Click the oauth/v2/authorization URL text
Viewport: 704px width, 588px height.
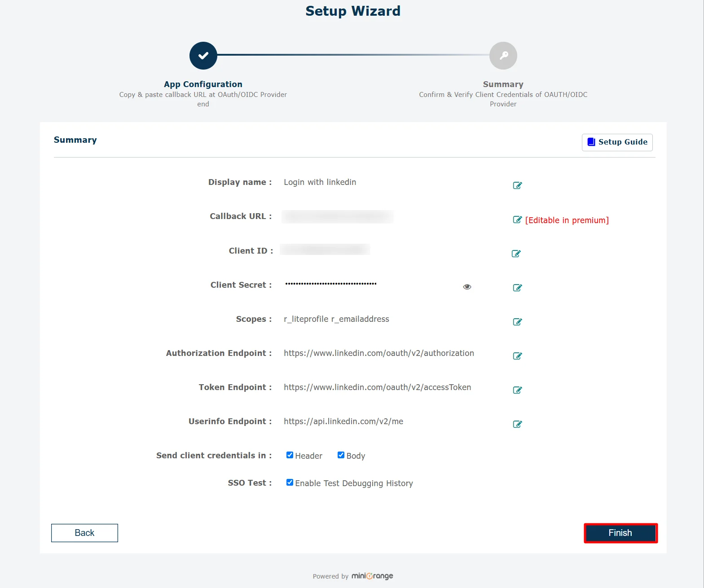379,353
